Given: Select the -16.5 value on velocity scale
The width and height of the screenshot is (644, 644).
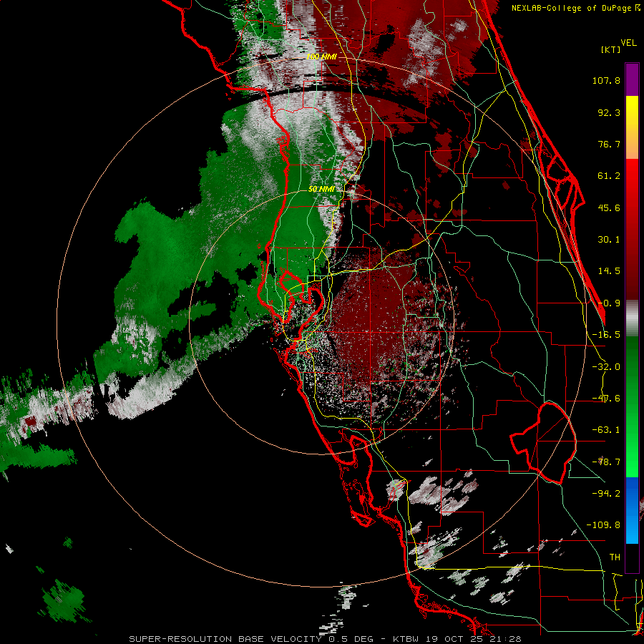Looking at the screenshot, I should click(x=606, y=335).
